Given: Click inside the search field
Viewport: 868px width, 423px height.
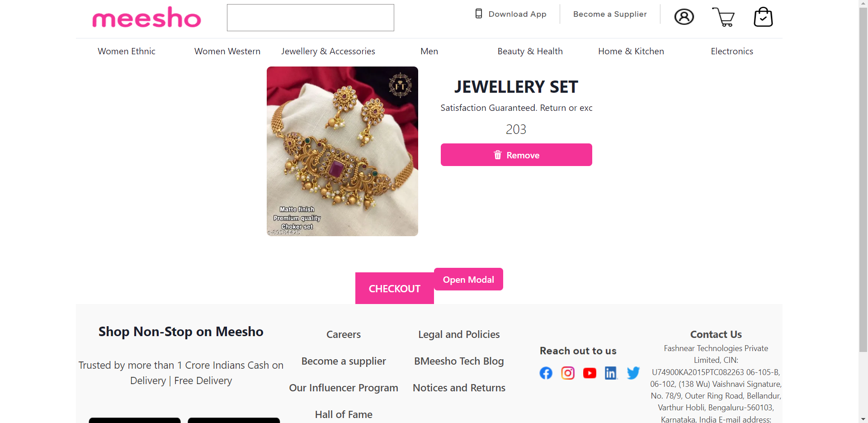Looking at the screenshot, I should coord(310,18).
